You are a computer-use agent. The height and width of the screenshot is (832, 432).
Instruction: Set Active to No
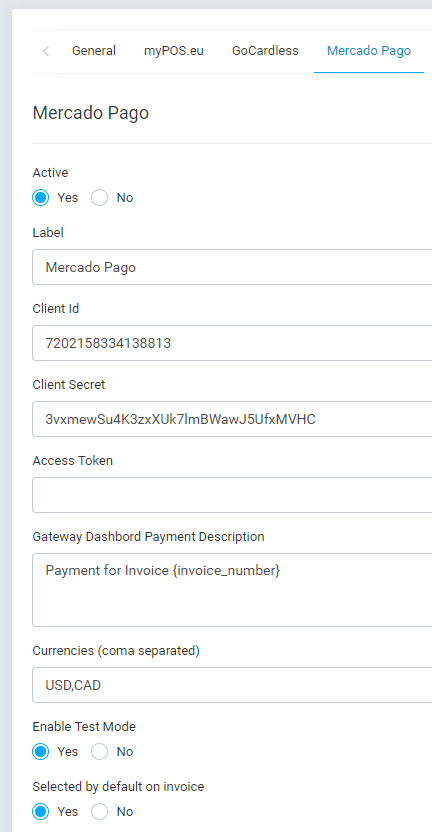100,198
